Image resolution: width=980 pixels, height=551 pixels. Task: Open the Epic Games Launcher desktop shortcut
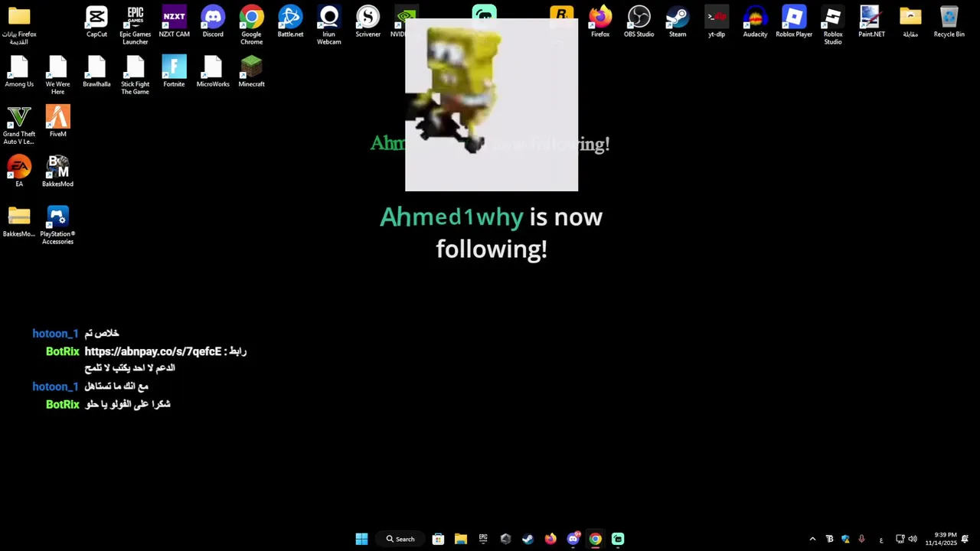coord(135,25)
